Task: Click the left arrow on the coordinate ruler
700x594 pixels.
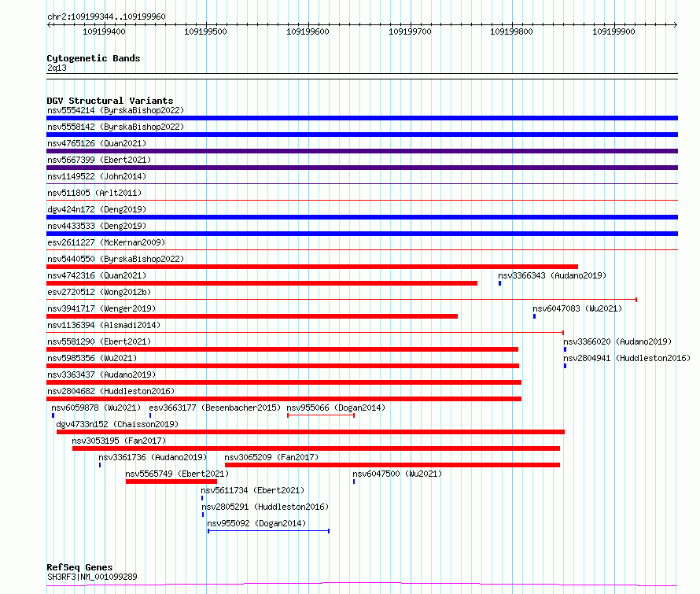Action: pos(50,25)
